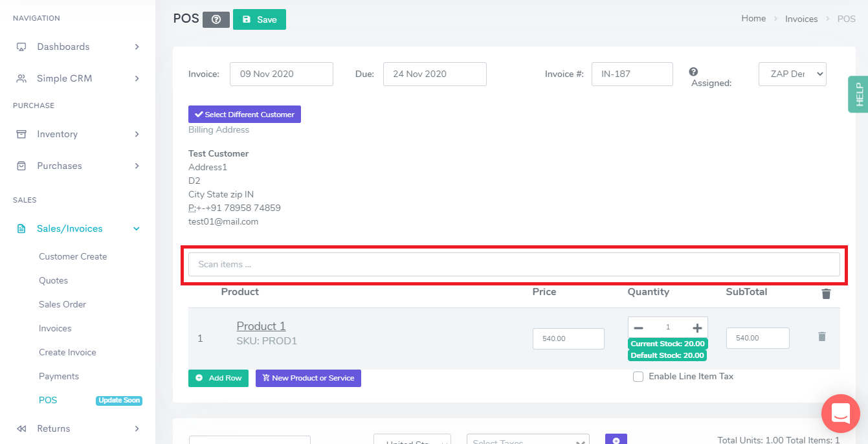The height and width of the screenshot is (444, 868).
Task: Open Payments in the sidebar
Action: click(x=59, y=376)
